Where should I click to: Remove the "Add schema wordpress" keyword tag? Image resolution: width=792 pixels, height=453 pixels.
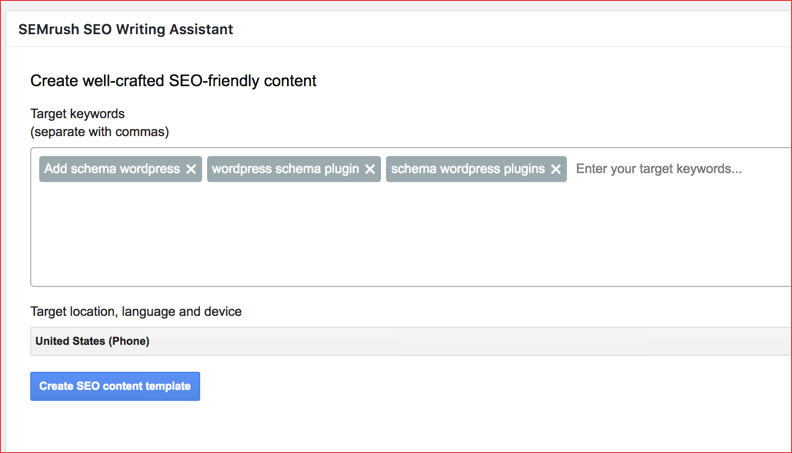191,169
